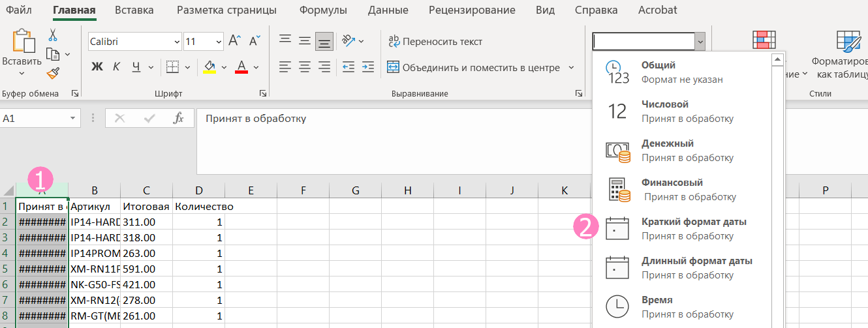Collapse the number format dropdown arrow
Image resolution: width=868 pixels, height=328 pixels.
point(700,41)
